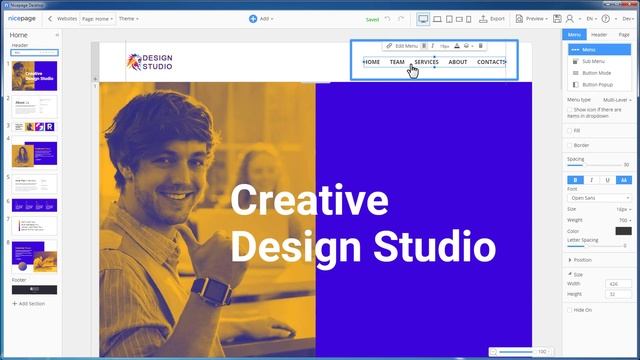
Task: Click plus icon beside Add Section
Action: click(x=15, y=304)
